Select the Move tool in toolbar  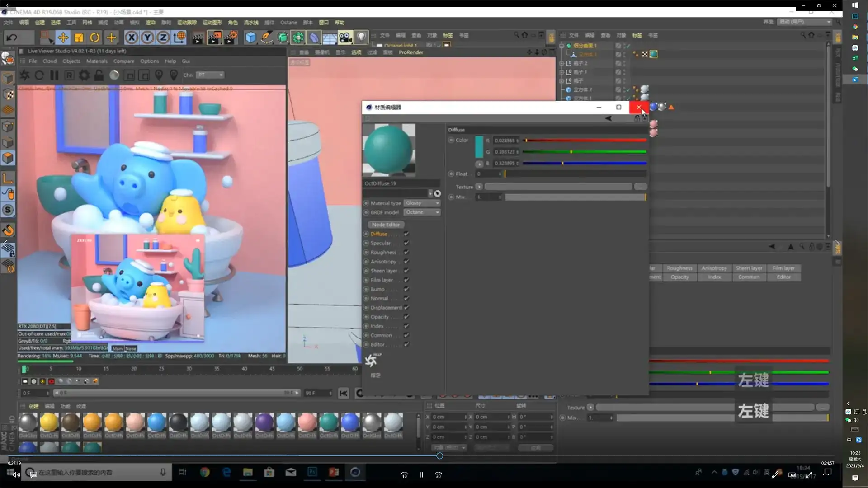pyautogui.click(x=63, y=38)
